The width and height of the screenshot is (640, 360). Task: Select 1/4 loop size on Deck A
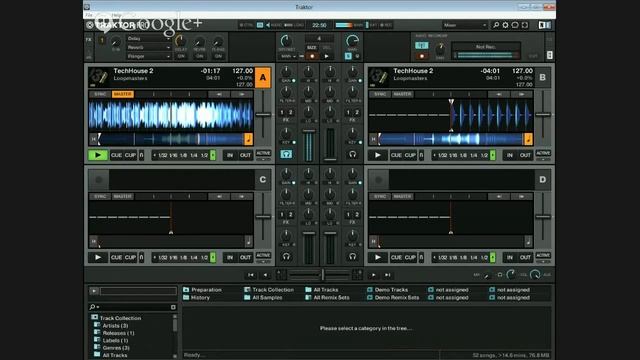click(x=193, y=156)
